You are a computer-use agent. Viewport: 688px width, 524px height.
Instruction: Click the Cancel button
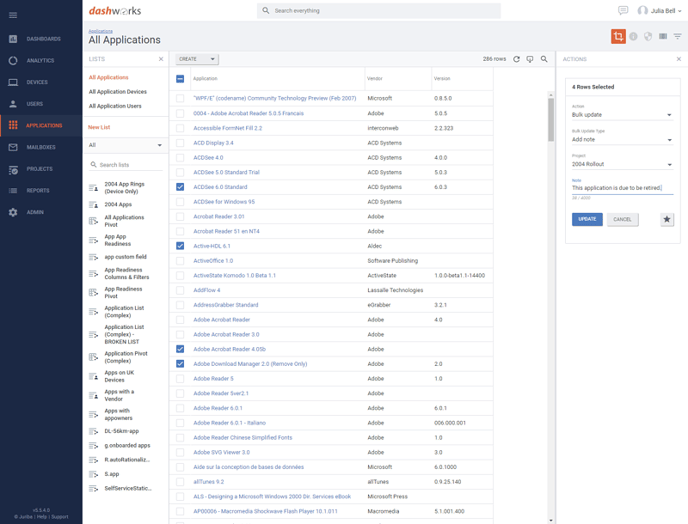622,219
